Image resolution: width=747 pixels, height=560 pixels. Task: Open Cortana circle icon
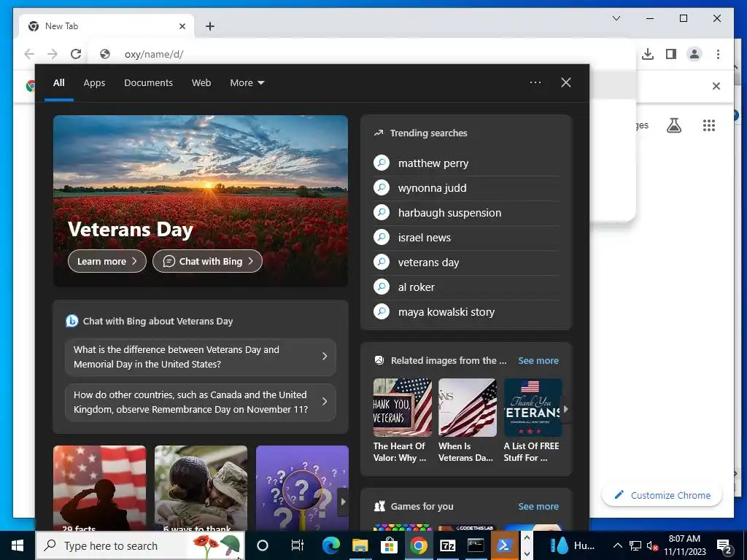pos(263,545)
